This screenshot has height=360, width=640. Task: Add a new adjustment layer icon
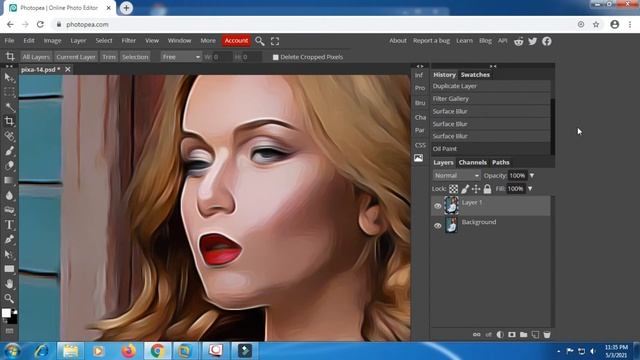click(500, 335)
